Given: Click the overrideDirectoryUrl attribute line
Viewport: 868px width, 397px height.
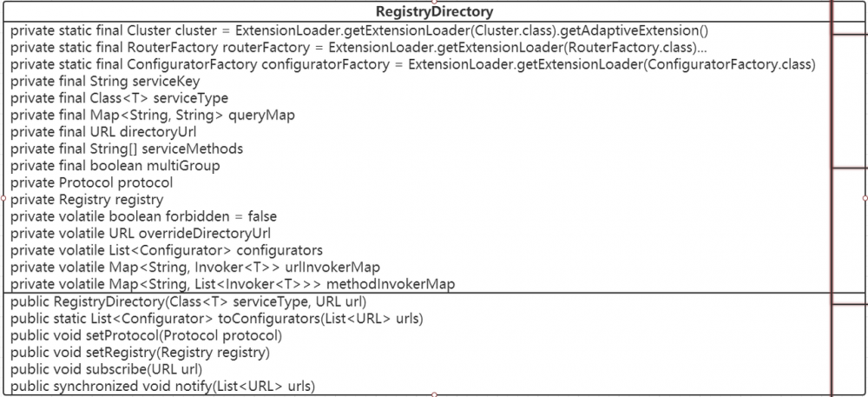Looking at the screenshot, I should [x=141, y=233].
